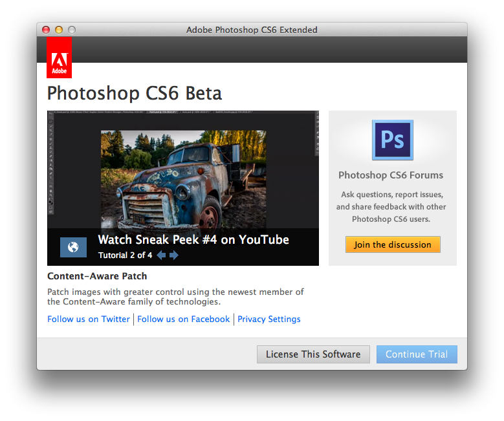Click the License This Software button

313,354
